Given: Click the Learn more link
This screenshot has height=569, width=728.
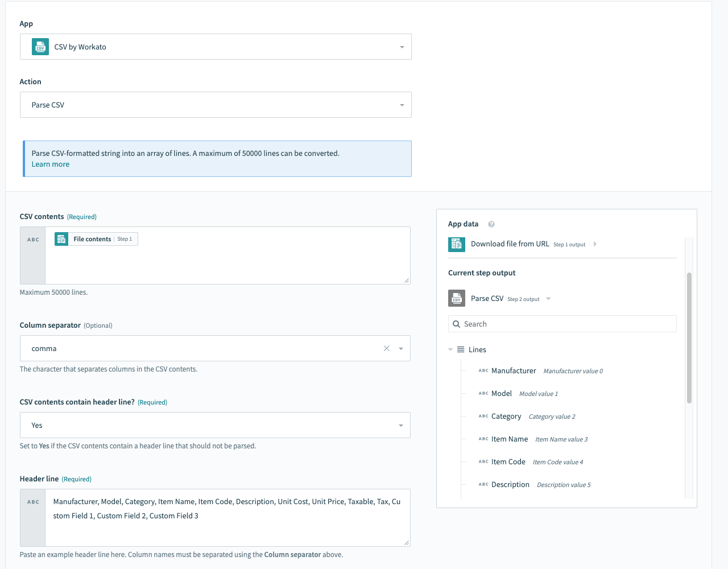Looking at the screenshot, I should 50,164.
